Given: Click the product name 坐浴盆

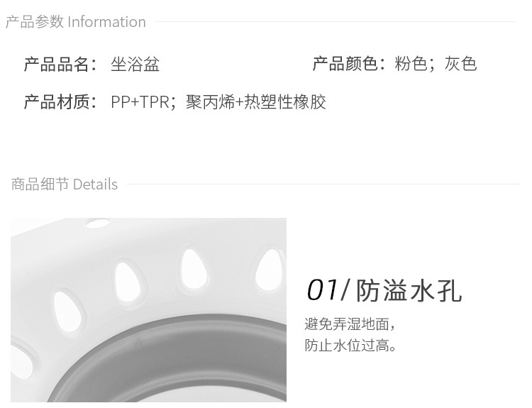Looking at the screenshot, I should pyautogui.click(x=135, y=64).
